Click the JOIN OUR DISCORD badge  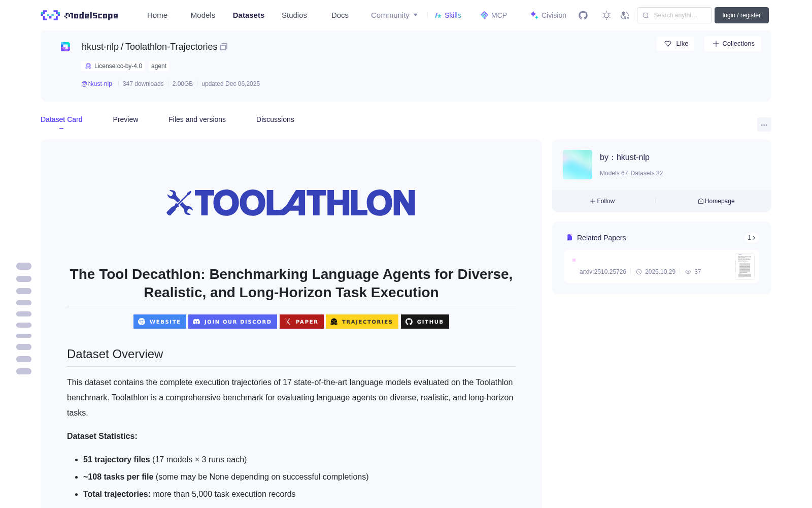(x=232, y=322)
